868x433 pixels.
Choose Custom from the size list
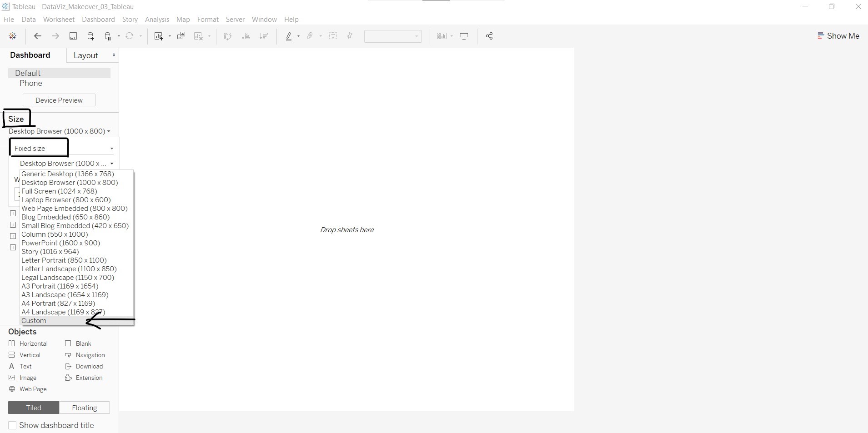(x=34, y=321)
